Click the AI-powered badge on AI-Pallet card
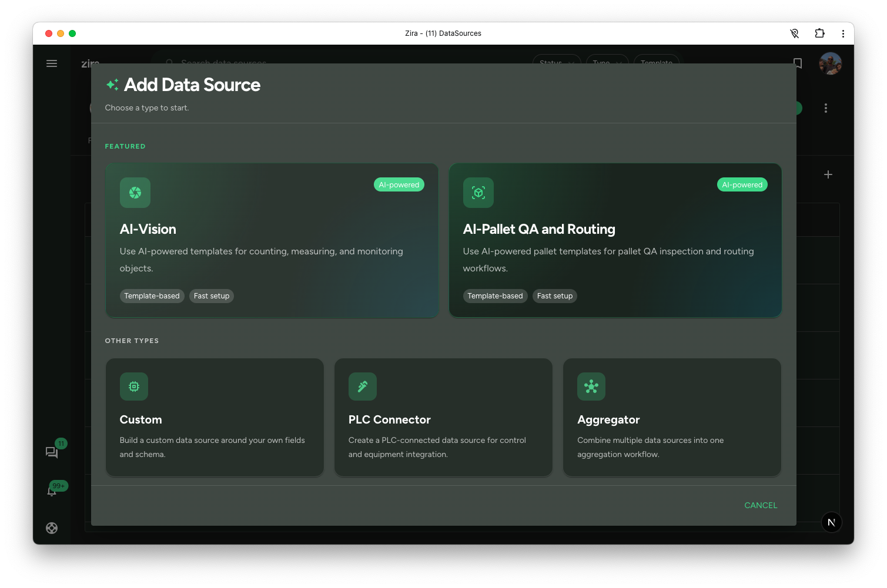 [742, 184]
